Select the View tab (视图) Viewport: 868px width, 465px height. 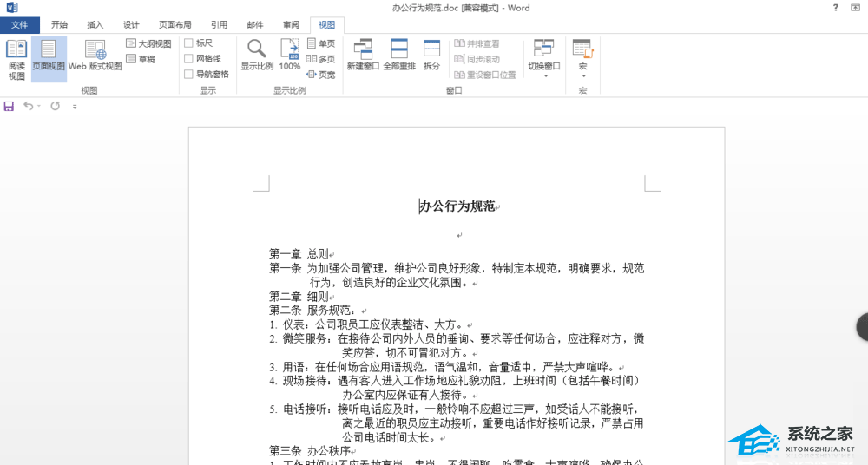click(x=326, y=25)
